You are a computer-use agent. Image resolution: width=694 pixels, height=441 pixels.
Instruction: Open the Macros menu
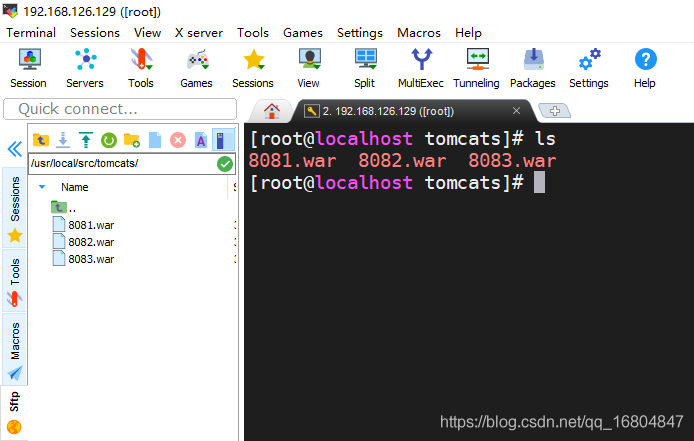(419, 33)
